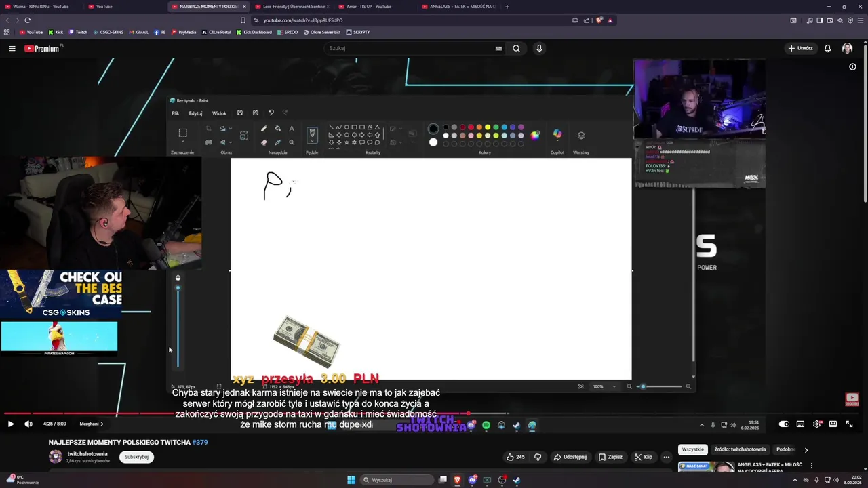
Task: Open ANGELA35 + FATEK video thumbnail
Action: pos(707,467)
